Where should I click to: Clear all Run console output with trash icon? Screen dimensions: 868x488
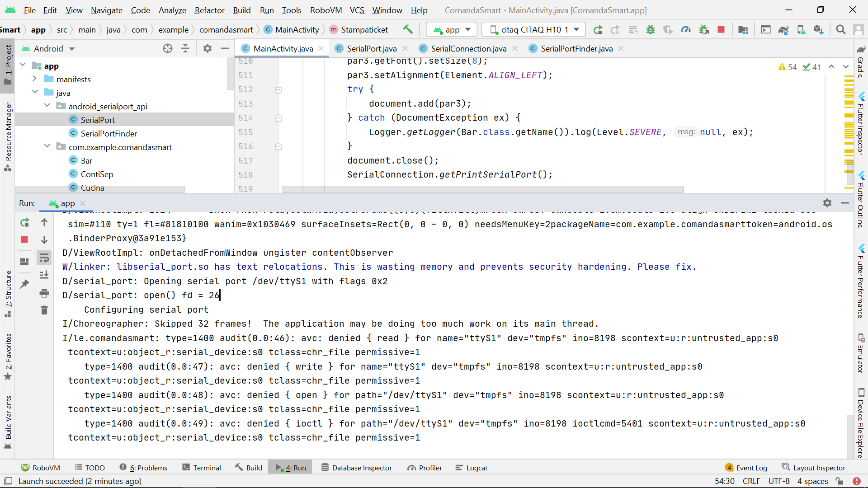click(44, 310)
